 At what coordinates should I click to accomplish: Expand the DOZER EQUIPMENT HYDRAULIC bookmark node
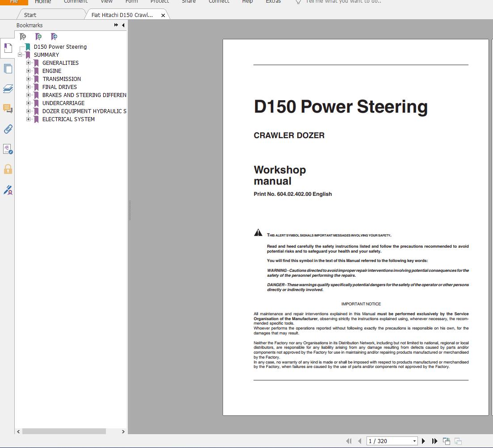tap(28, 111)
